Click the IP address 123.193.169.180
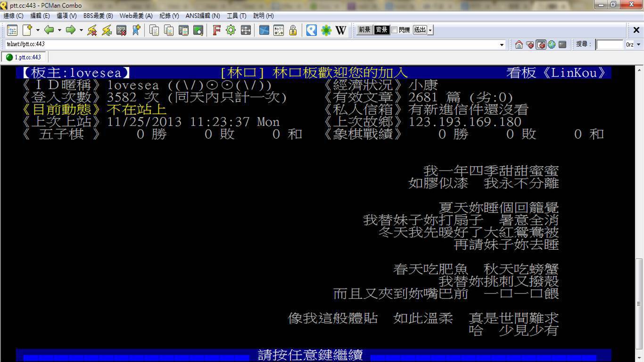The image size is (644, 362). point(465,122)
